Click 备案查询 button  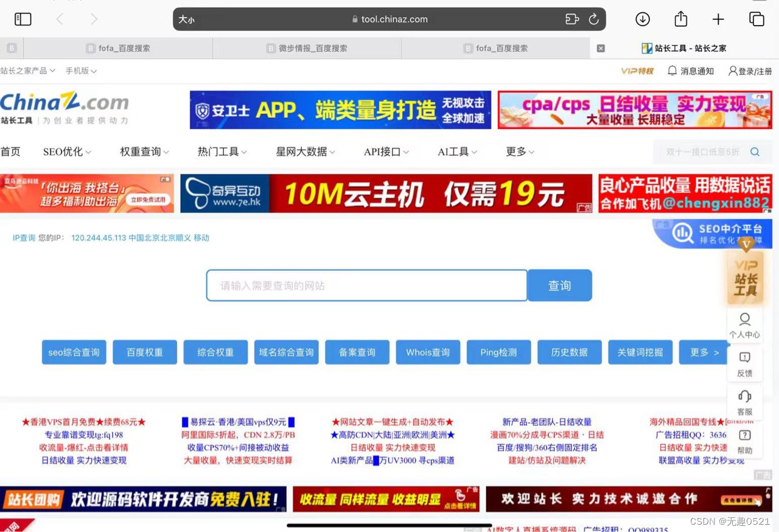[x=357, y=352]
